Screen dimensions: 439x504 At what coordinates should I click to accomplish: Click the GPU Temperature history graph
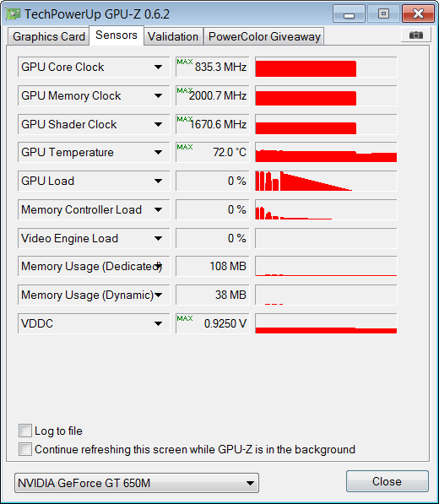[326, 152]
